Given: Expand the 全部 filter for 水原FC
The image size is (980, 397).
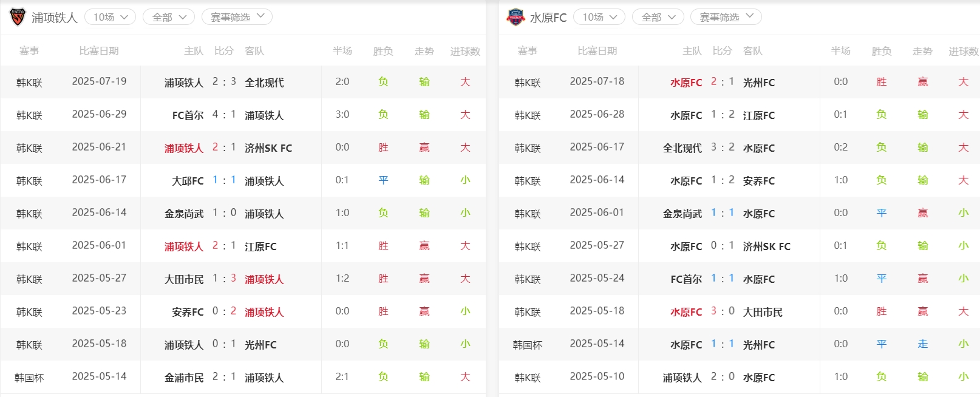Looking at the screenshot, I should coord(658,17).
